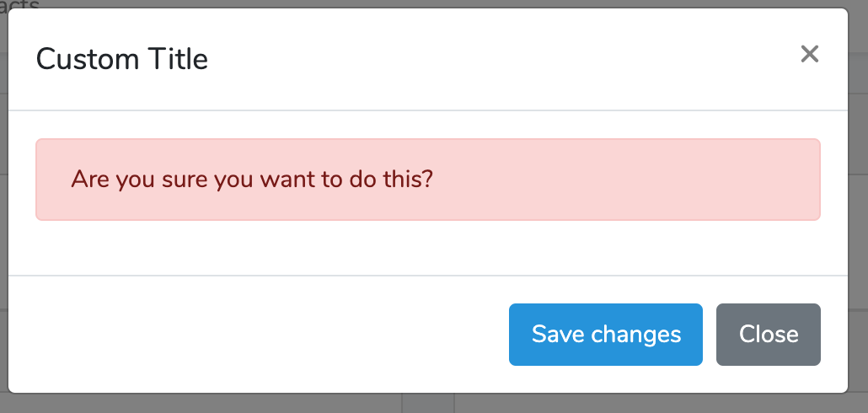Image resolution: width=868 pixels, height=413 pixels.
Task: Click the X icon in the modal header
Action: (x=809, y=55)
